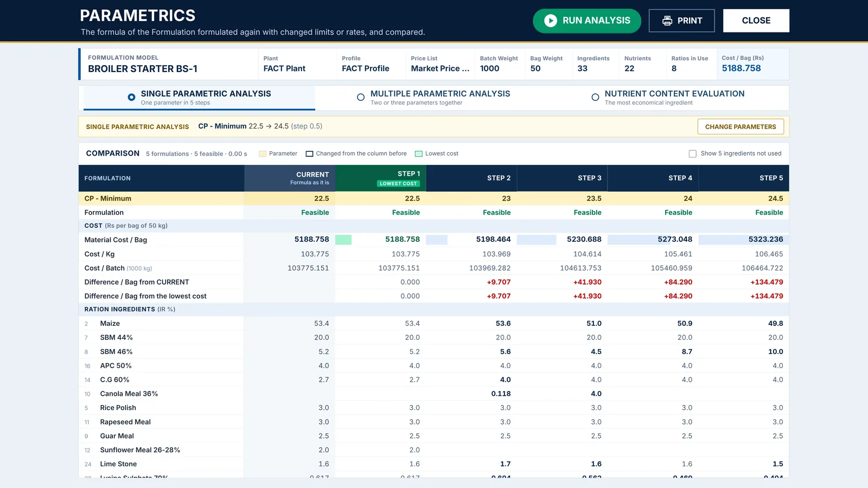This screenshot has height=488, width=868.
Task: Click the BROILER STARTER BS-1 model name
Action: point(143,69)
